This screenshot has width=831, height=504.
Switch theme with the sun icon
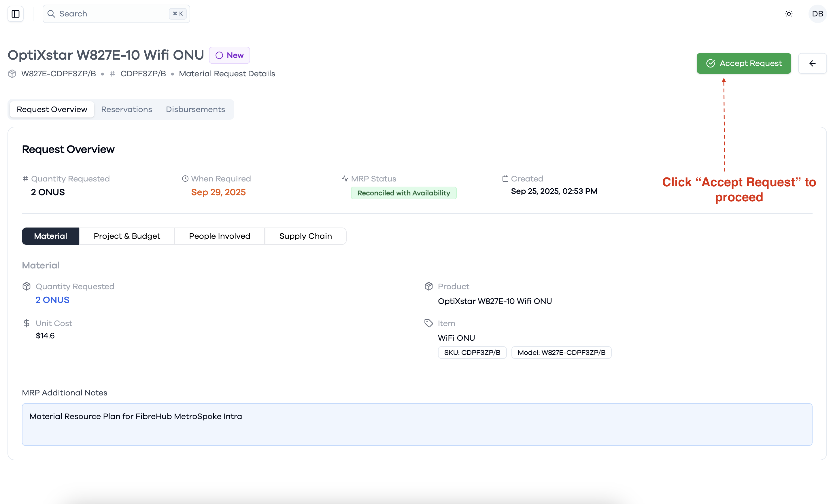pyautogui.click(x=789, y=14)
